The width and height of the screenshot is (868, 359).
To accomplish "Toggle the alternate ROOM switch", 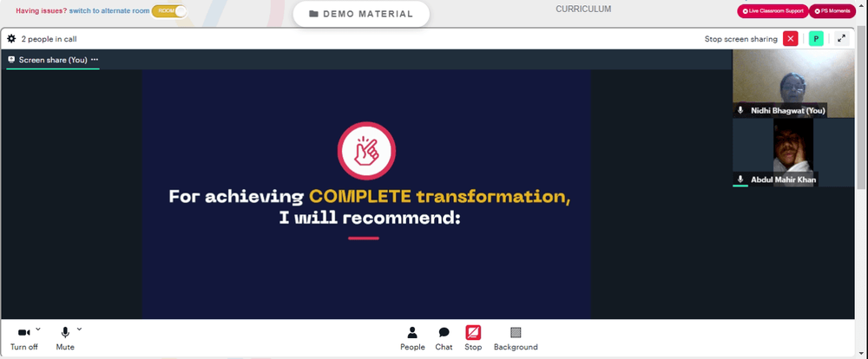I will [x=169, y=10].
